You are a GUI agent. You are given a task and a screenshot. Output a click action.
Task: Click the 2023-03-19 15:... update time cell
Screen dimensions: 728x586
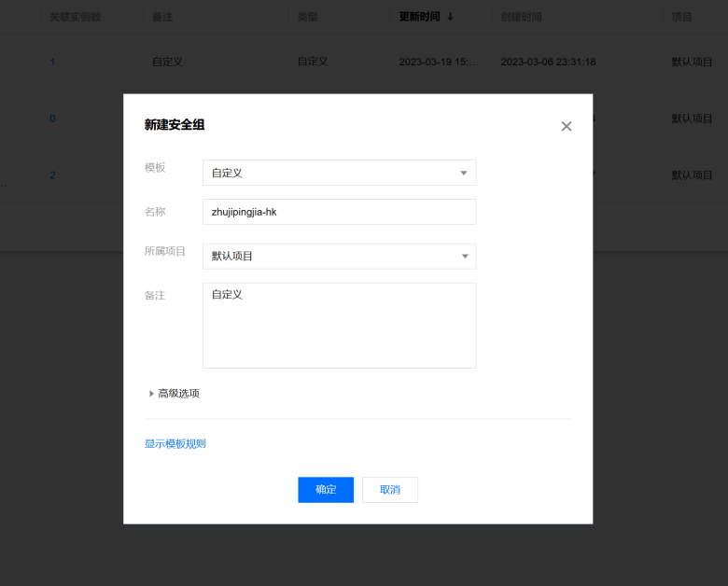[439, 62]
